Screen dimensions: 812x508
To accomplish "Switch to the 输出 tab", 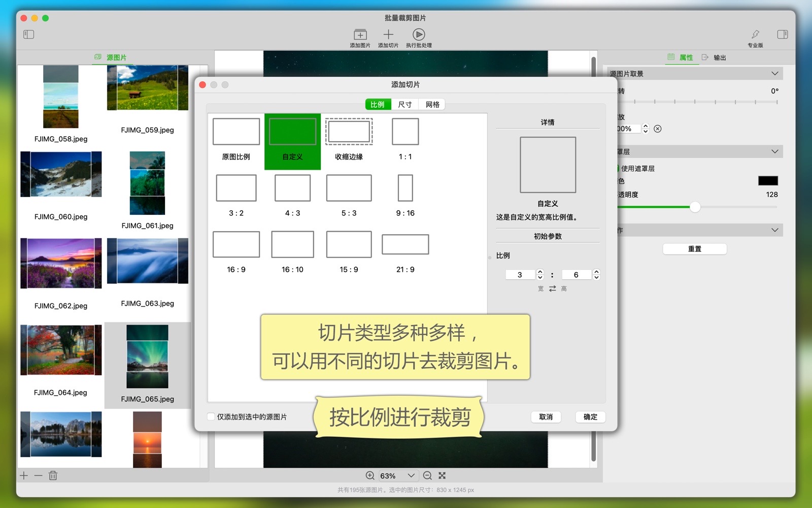I will [715, 57].
